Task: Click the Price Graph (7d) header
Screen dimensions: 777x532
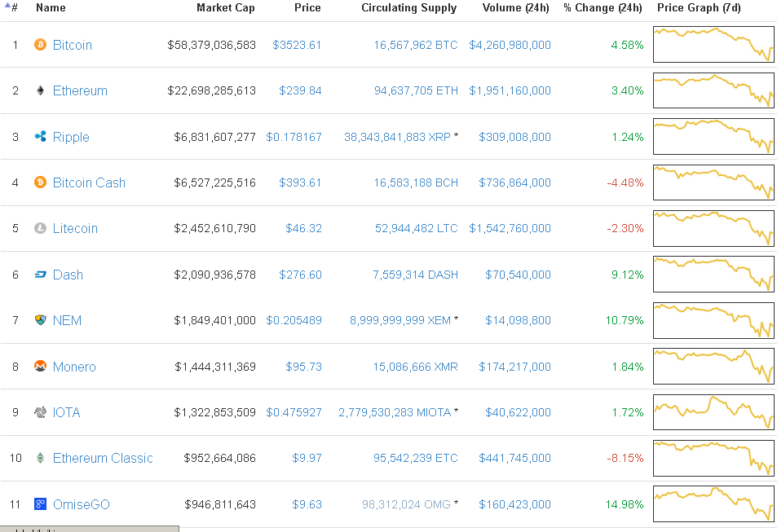Action: click(x=699, y=7)
